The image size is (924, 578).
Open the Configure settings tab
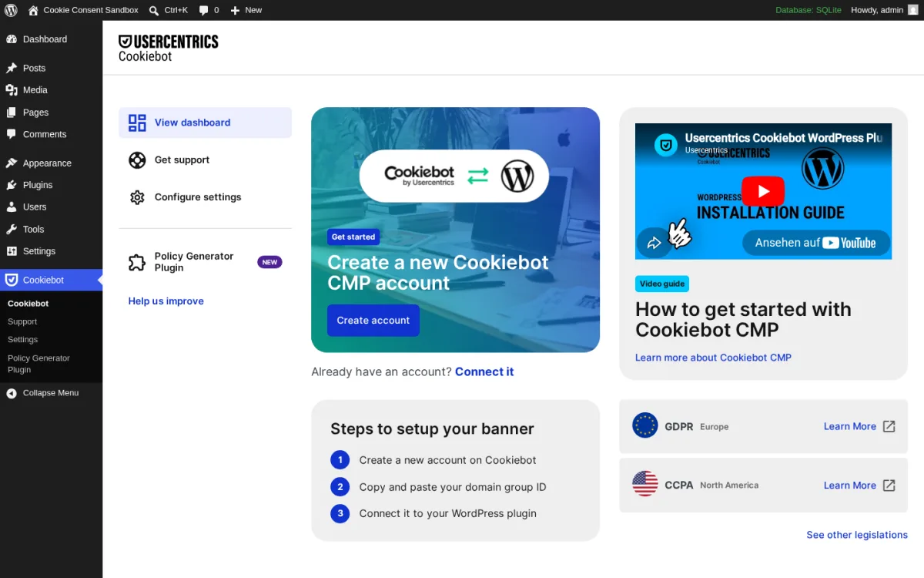tap(205, 197)
